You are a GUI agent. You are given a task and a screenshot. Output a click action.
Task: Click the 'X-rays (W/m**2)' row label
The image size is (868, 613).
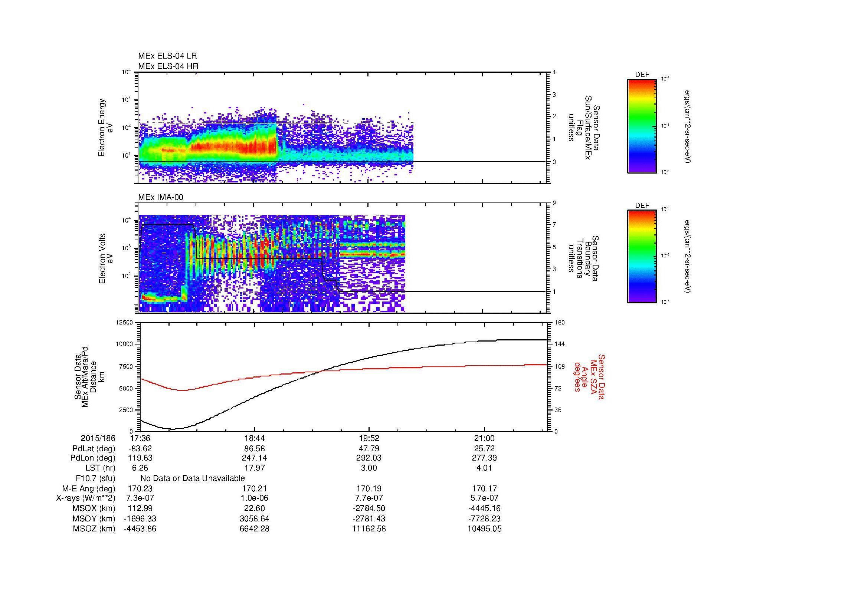86,498
